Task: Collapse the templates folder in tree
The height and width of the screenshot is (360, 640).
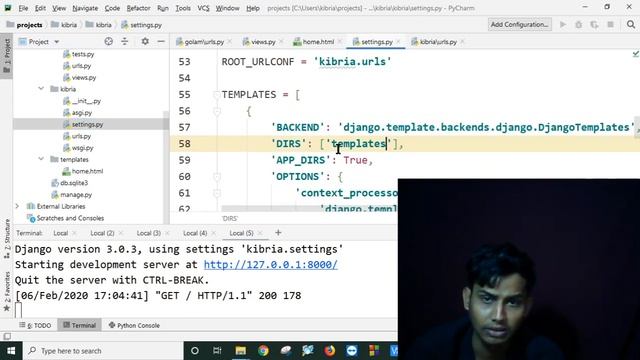Action: click(41, 159)
